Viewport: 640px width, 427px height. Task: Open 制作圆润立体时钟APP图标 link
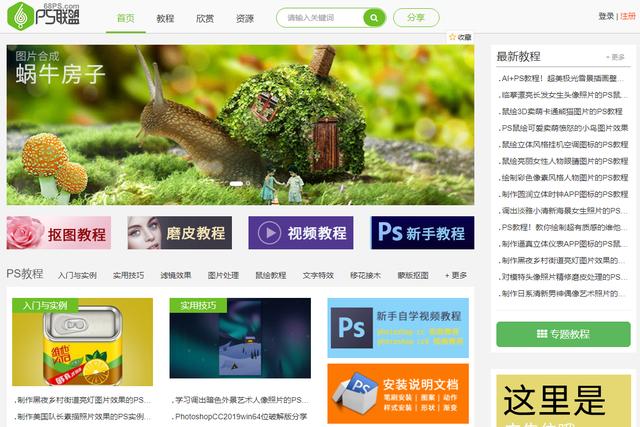(x=563, y=194)
